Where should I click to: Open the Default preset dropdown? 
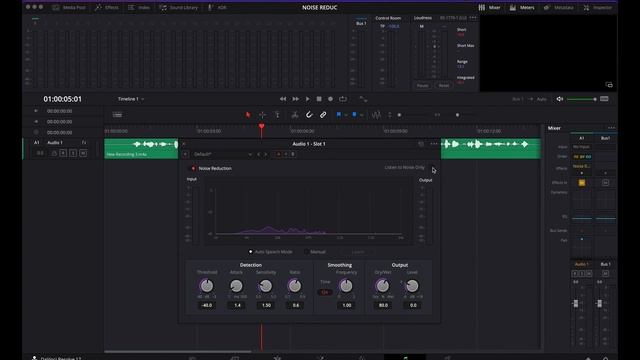[222, 154]
